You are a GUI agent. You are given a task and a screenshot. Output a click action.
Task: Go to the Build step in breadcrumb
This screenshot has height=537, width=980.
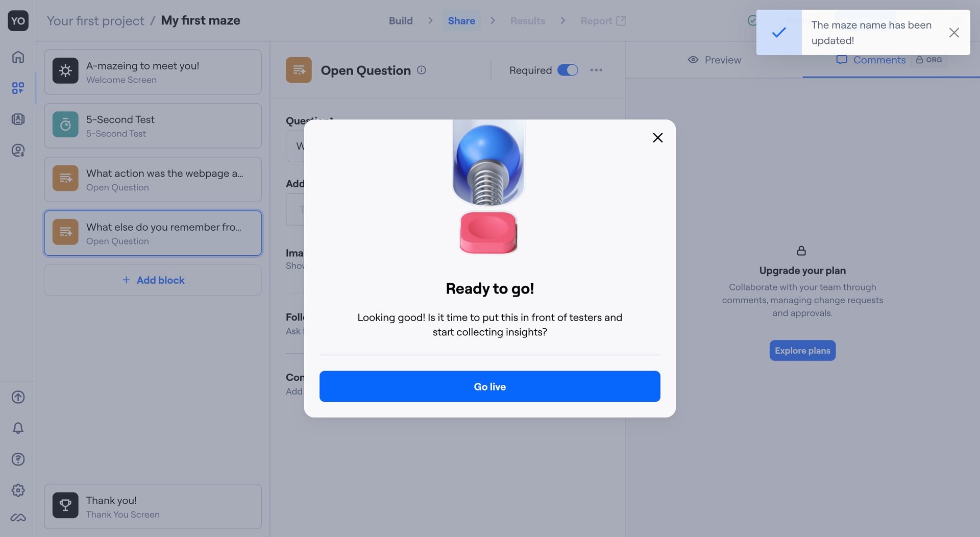[401, 20]
